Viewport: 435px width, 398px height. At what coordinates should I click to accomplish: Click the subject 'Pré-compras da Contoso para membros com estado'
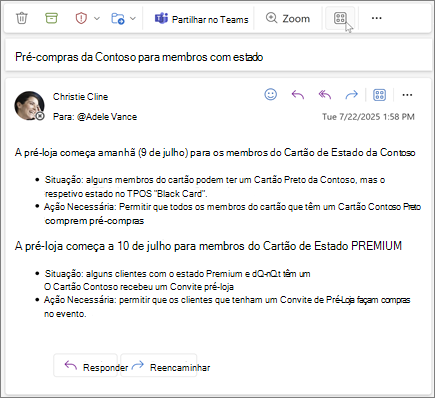tap(139, 57)
